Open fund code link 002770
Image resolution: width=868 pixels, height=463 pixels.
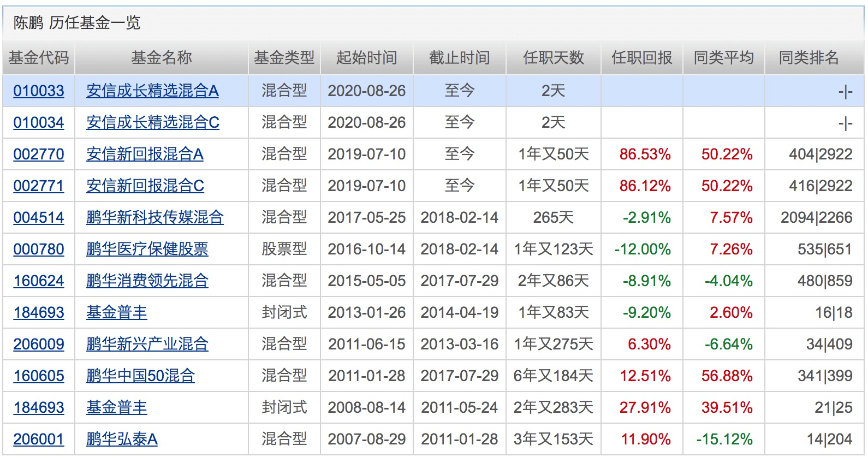click(39, 154)
